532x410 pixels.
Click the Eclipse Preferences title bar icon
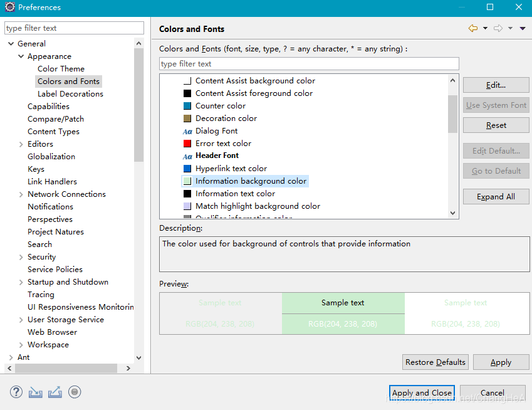pos(10,7)
